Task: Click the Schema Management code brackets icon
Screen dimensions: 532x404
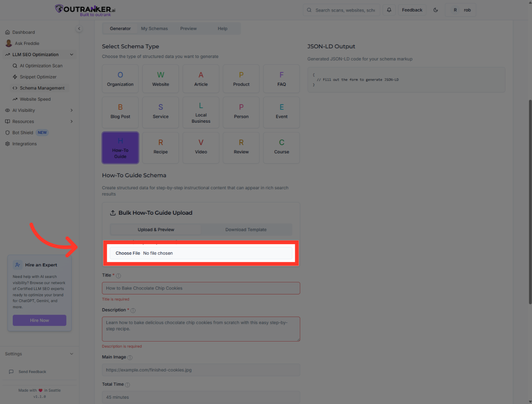Action: click(x=15, y=88)
